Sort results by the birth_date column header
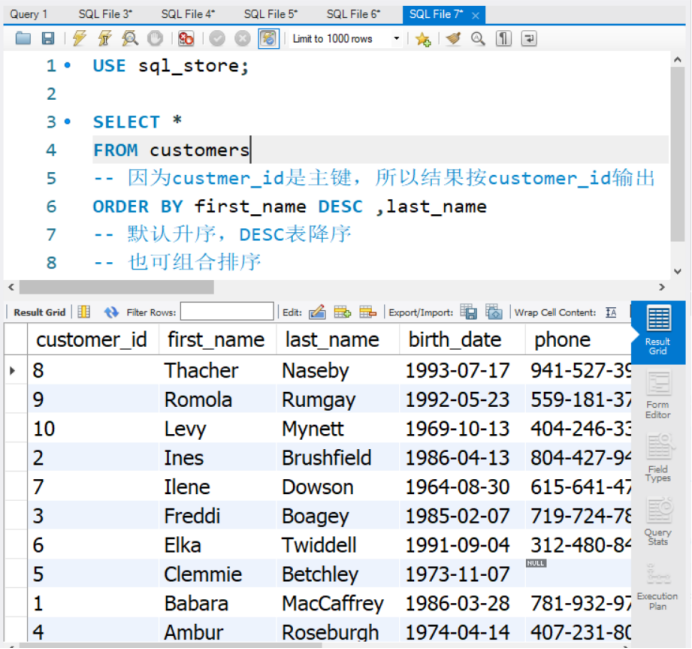 tap(457, 340)
